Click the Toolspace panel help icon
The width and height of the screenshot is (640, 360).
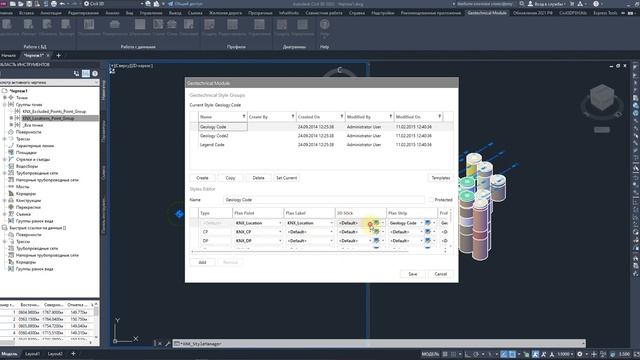click(95, 73)
